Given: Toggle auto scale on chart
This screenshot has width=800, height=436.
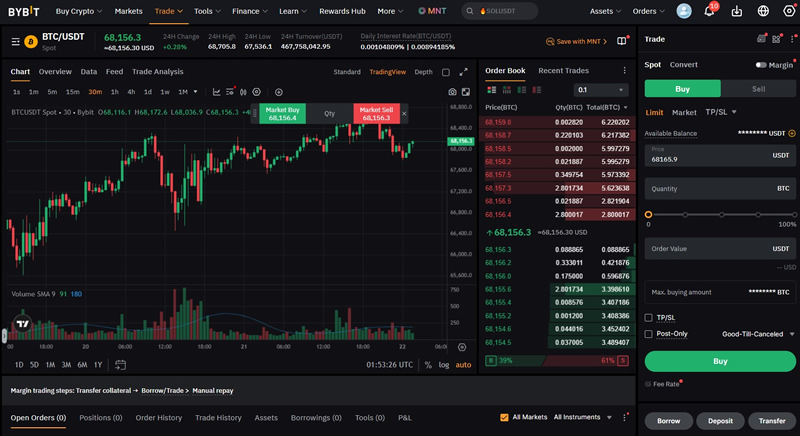Looking at the screenshot, I should pos(463,365).
